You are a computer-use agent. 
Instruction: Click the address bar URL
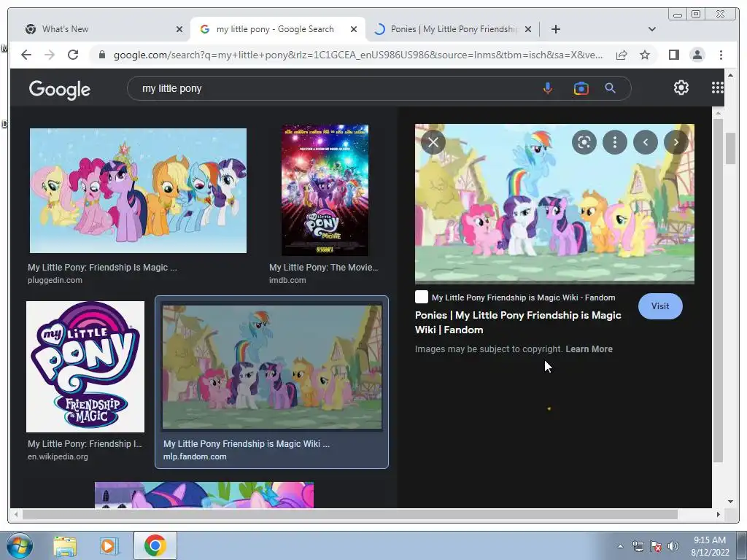point(357,55)
